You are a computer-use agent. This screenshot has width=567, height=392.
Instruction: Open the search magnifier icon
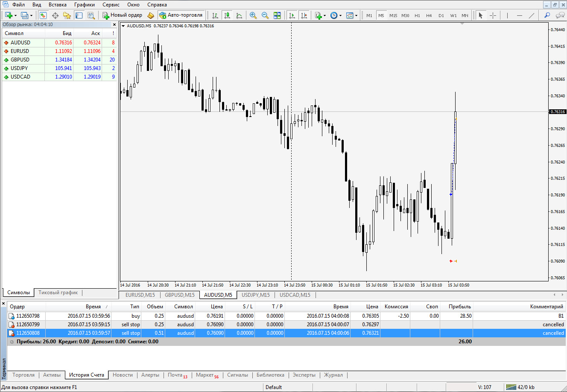coord(547,15)
